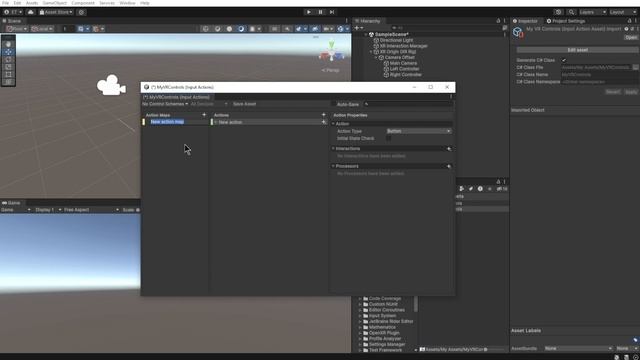The image size is (640, 360).
Task: Add a new action with the Actions plus icon
Action: (x=324, y=115)
